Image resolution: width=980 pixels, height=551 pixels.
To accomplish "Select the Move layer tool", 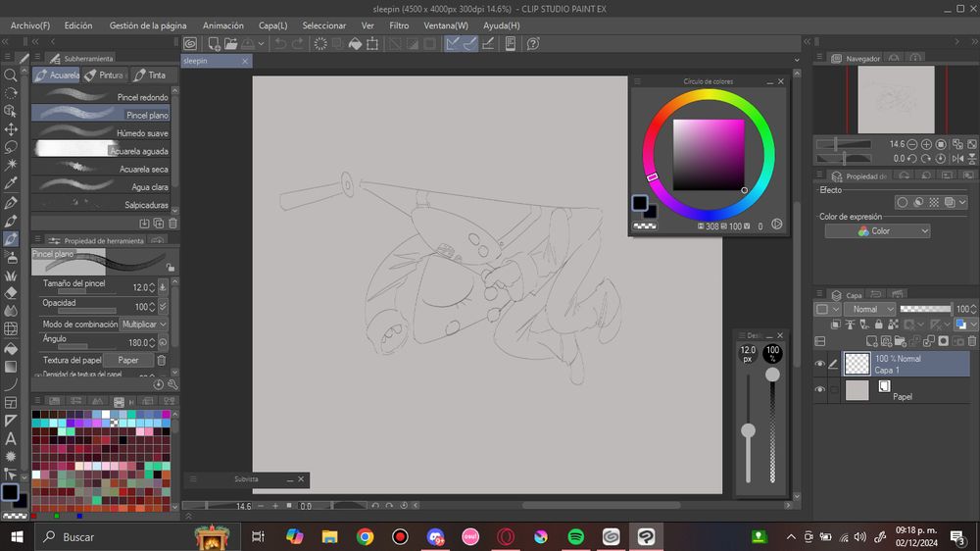I will [x=11, y=129].
